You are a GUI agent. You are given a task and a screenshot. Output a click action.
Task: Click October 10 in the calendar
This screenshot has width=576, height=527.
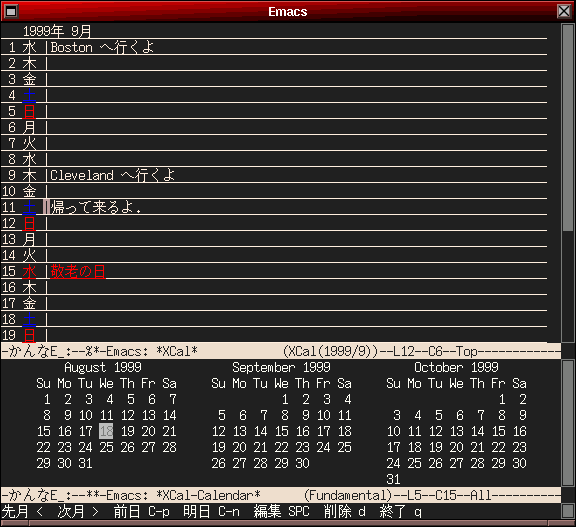393,431
